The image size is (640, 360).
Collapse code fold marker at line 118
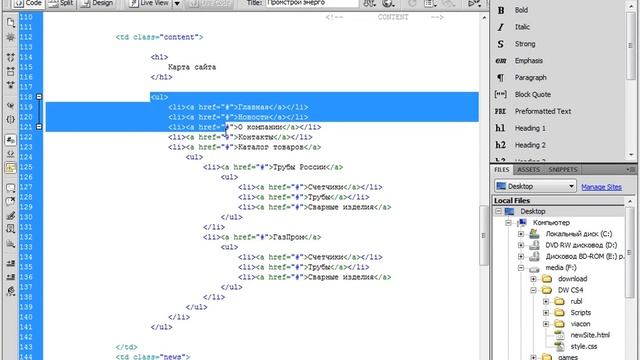pyautogui.click(x=39, y=97)
